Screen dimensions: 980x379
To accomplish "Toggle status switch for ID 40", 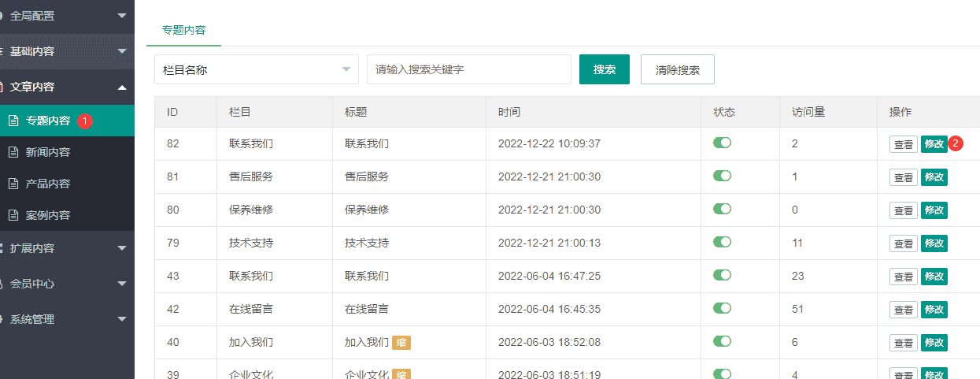I will click(x=722, y=341).
